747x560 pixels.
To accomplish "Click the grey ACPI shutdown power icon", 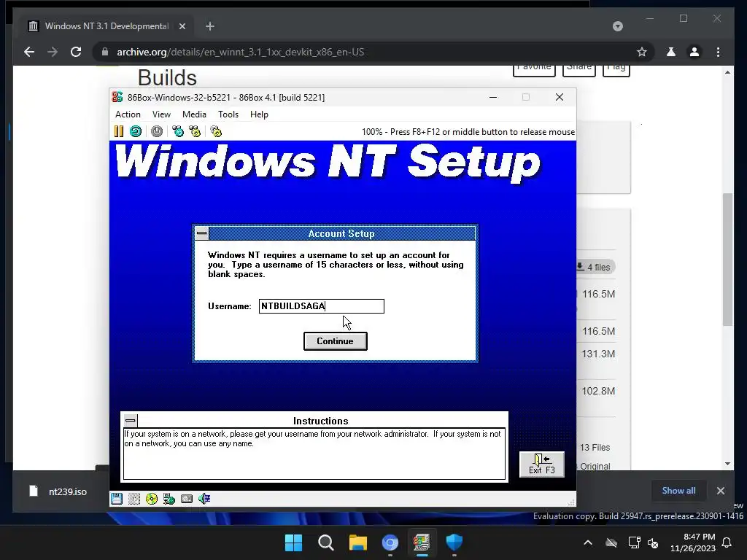I will 157,131.
